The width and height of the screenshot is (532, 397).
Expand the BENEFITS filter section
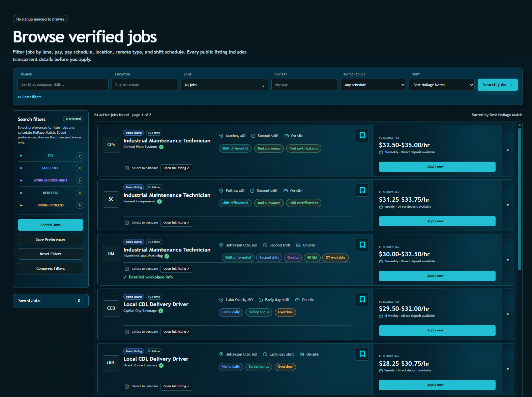pyautogui.click(x=51, y=193)
